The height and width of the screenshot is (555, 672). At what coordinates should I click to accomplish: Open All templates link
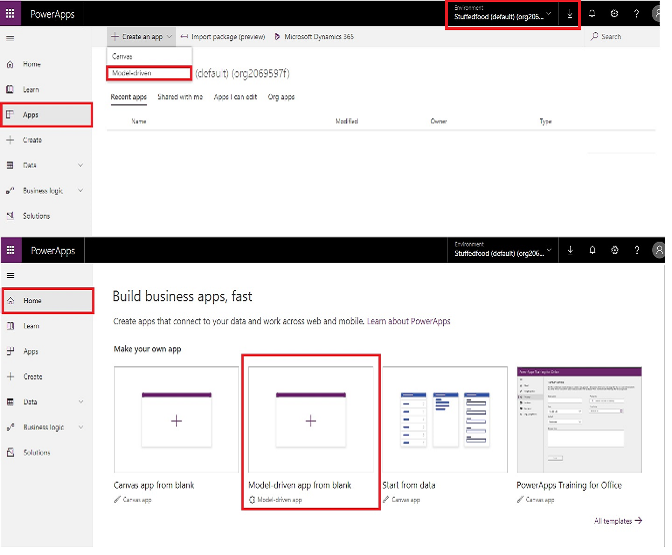[x=618, y=521]
